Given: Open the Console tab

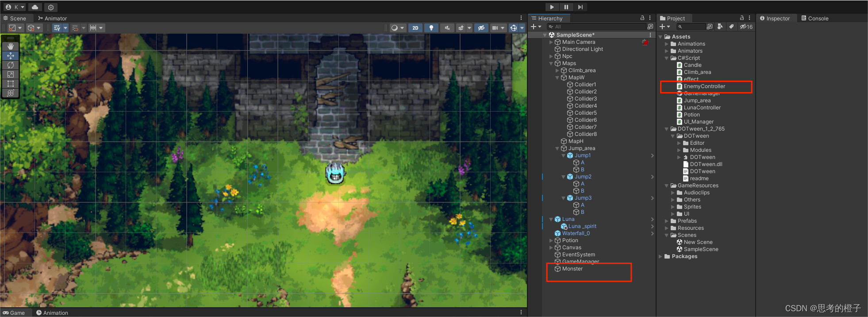Looking at the screenshot, I should [x=815, y=18].
